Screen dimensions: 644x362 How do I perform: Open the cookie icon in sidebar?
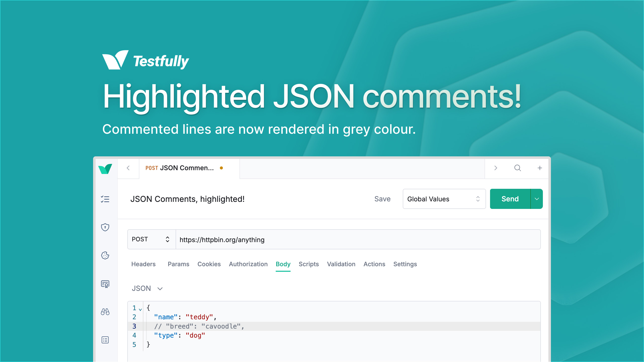105,255
